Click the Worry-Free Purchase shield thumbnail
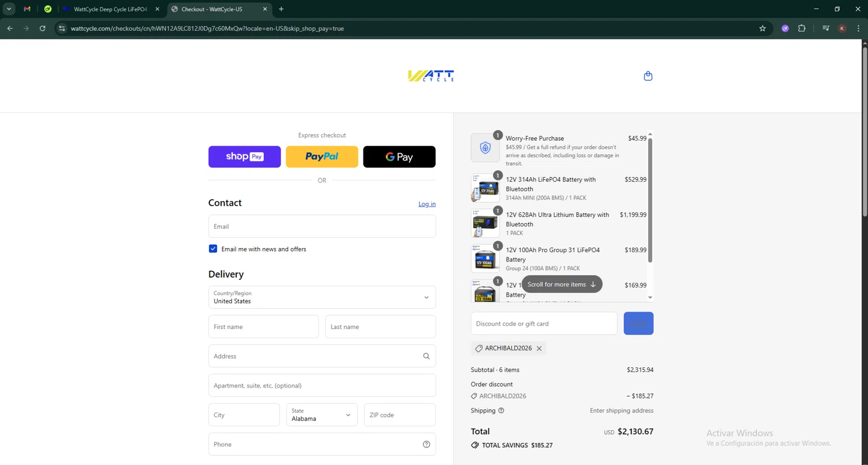Image resolution: width=868 pixels, height=465 pixels. pyautogui.click(x=485, y=148)
